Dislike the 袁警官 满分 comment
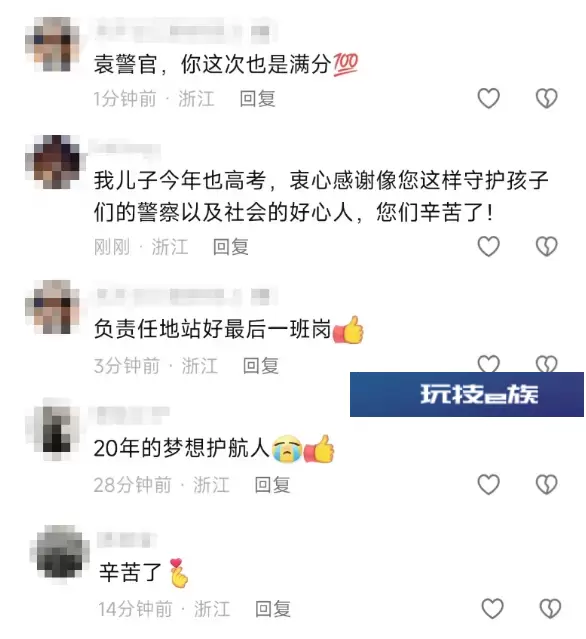The width and height of the screenshot is (586, 639). point(546,98)
